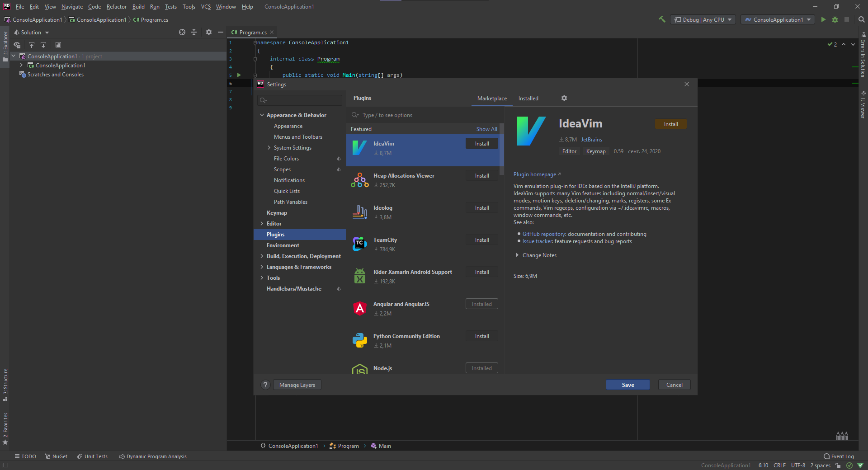
Task: Expand Languages & Frameworks group
Action: 262,267
